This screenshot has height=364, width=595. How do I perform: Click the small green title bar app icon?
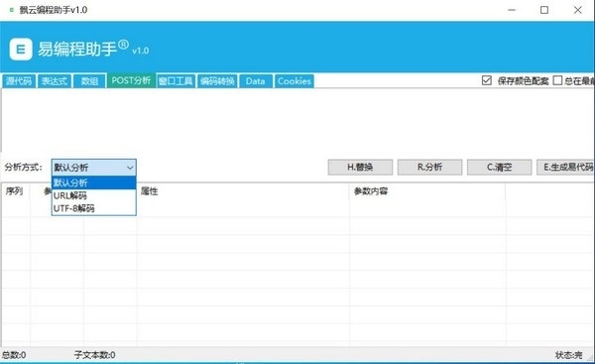point(12,10)
